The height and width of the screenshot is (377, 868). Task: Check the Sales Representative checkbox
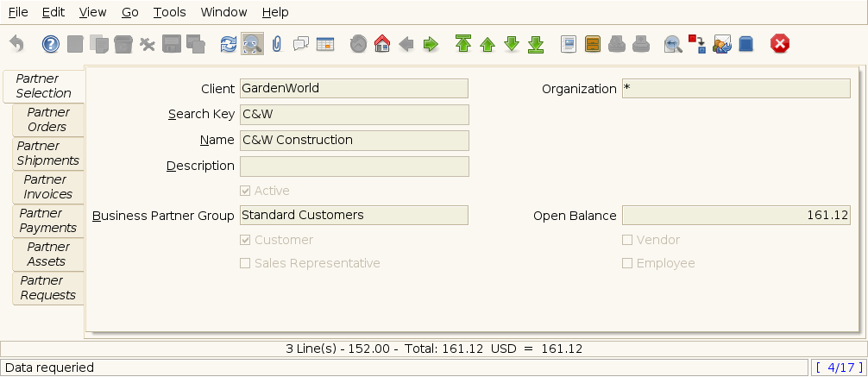[245, 263]
